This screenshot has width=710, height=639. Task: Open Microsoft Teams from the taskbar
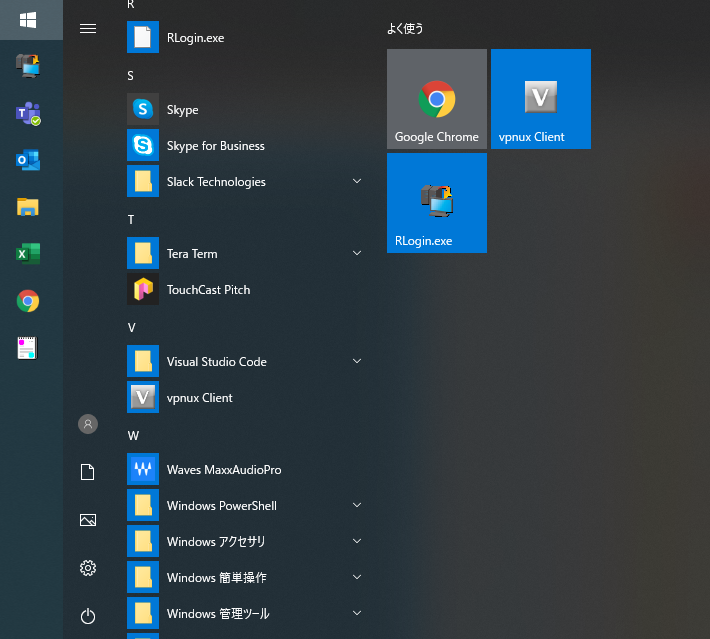pos(28,113)
